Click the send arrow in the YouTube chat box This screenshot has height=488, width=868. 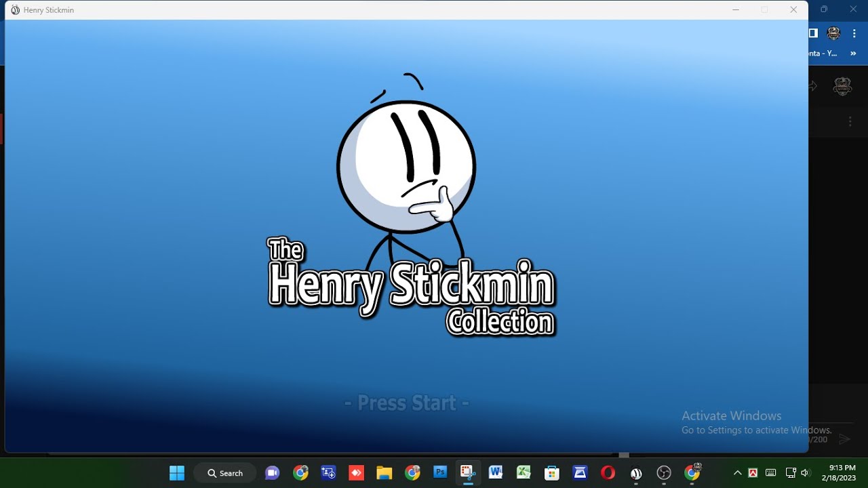pyautogui.click(x=844, y=439)
